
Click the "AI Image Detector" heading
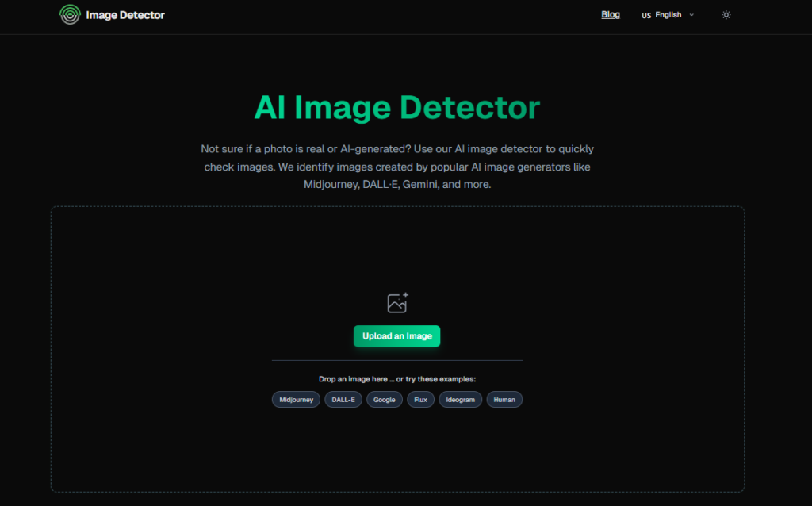(x=396, y=107)
